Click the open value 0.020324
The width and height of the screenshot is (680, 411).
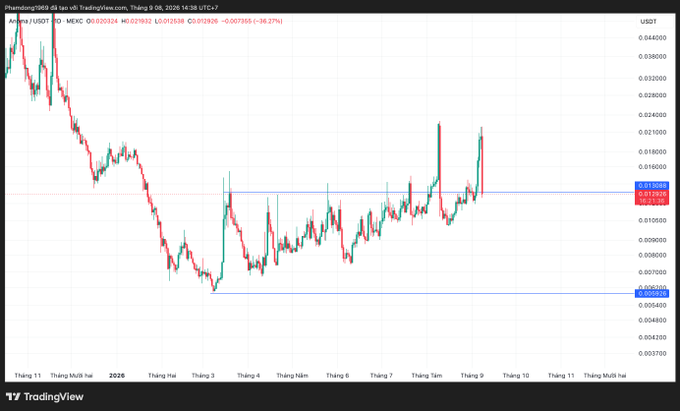point(104,21)
